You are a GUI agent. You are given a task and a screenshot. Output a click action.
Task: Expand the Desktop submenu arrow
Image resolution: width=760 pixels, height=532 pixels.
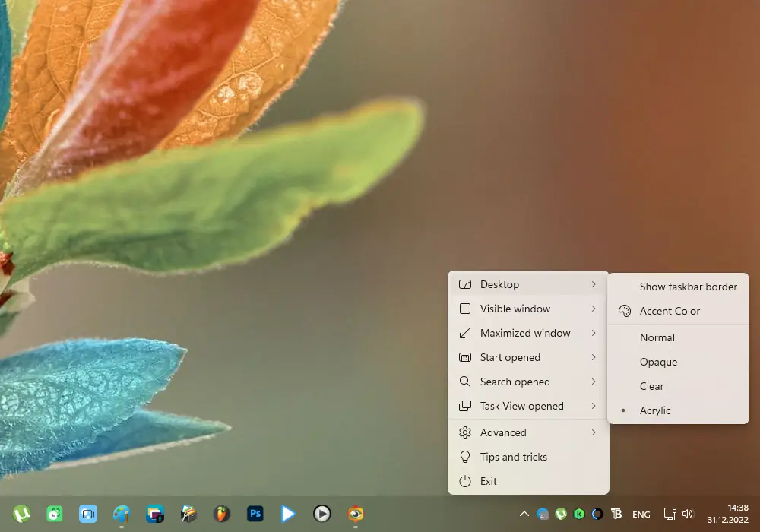click(x=594, y=284)
